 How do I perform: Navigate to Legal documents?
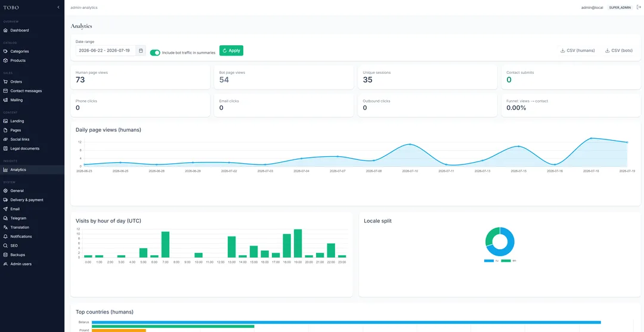point(32,148)
